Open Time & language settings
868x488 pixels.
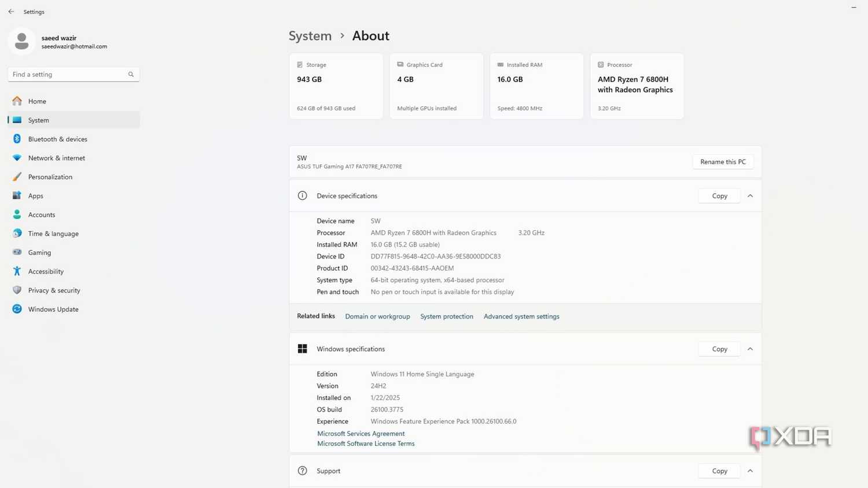73,234
